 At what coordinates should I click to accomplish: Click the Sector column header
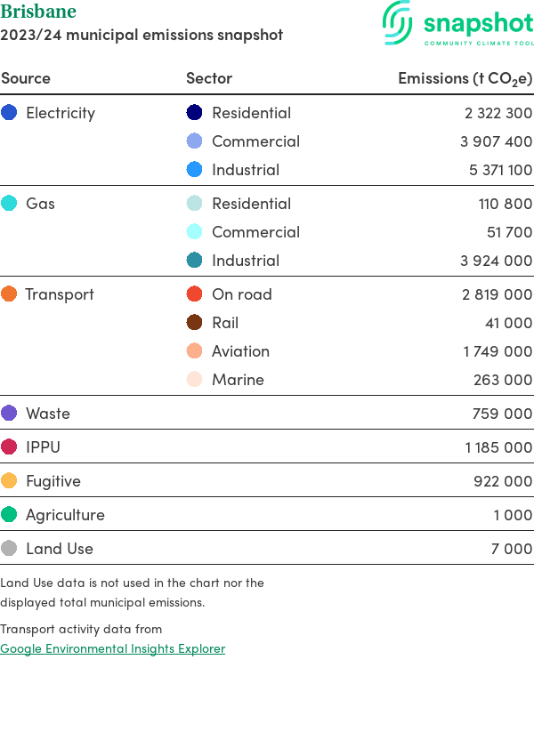[209, 78]
